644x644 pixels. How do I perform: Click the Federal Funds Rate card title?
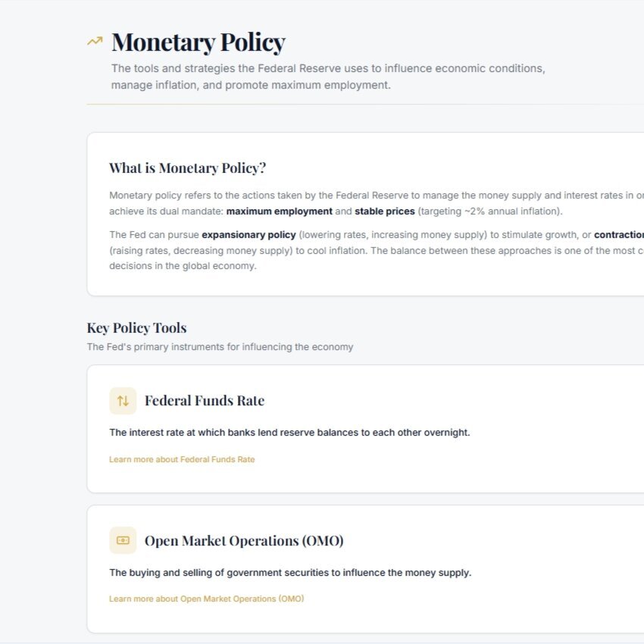click(x=205, y=401)
